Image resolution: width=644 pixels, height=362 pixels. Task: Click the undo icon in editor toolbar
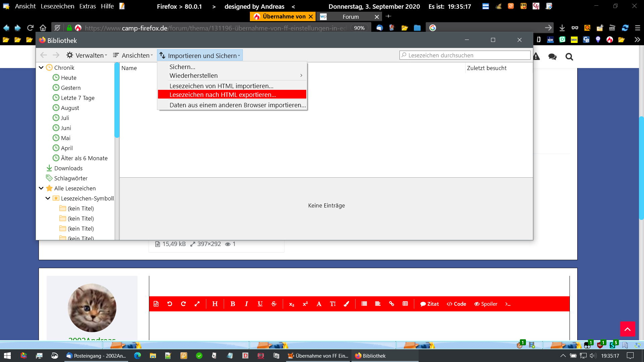[x=170, y=304]
